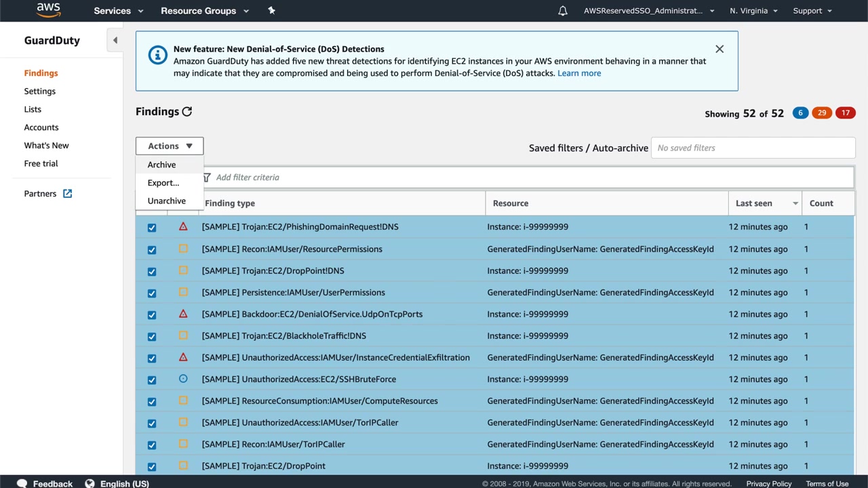This screenshot has width=868, height=488.
Task: Click the pin shortcut icon in navbar
Action: 271,11
